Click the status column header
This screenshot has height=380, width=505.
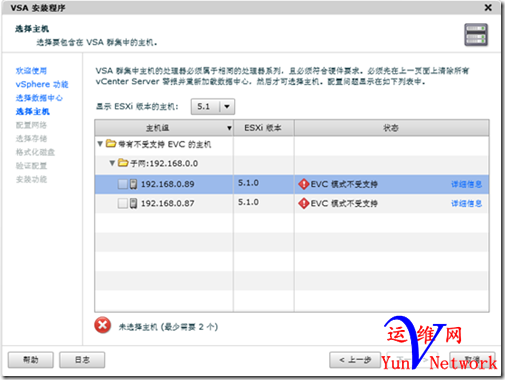click(392, 128)
